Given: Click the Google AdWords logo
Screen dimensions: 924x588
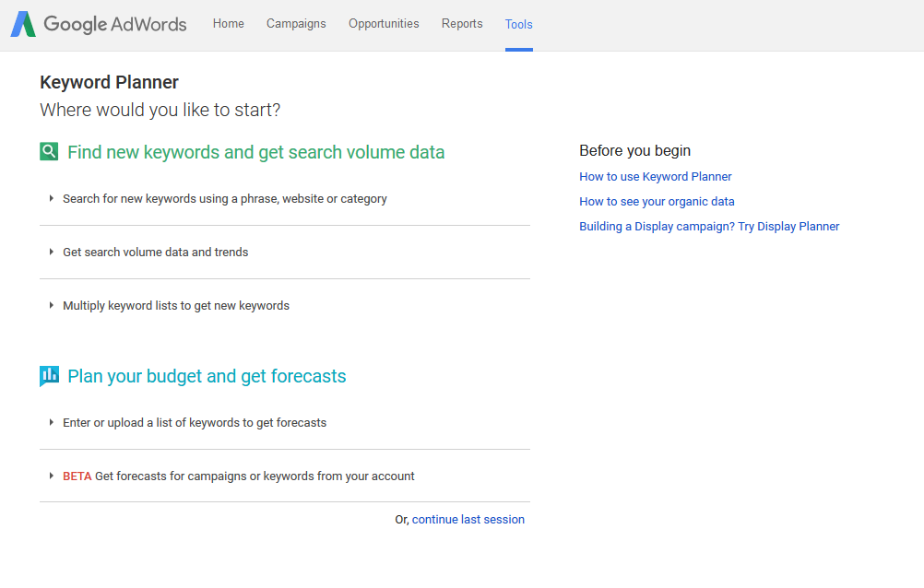Looking at the screenshot, I should point(99,24).
